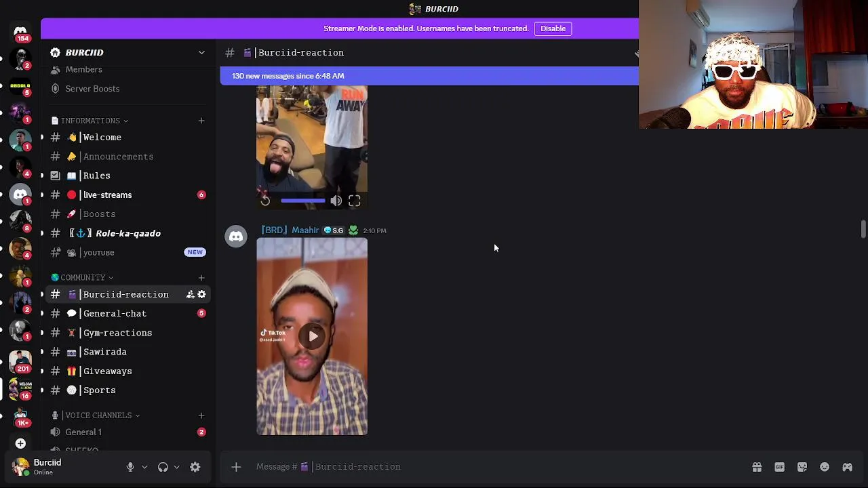Jump via 130 new messages banner

(429, 76)
